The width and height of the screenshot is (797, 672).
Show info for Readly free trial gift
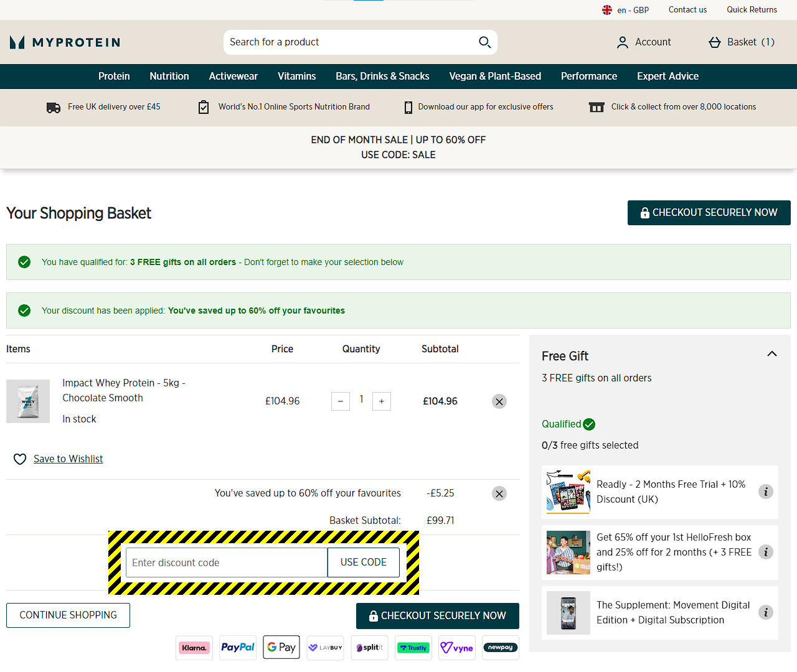tap(766, 492)
